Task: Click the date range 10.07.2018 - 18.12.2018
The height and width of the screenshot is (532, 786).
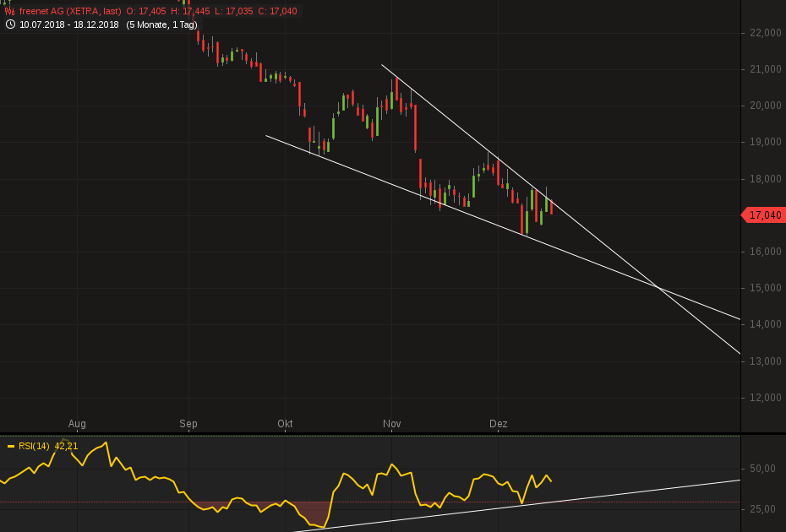Action: 69,24
